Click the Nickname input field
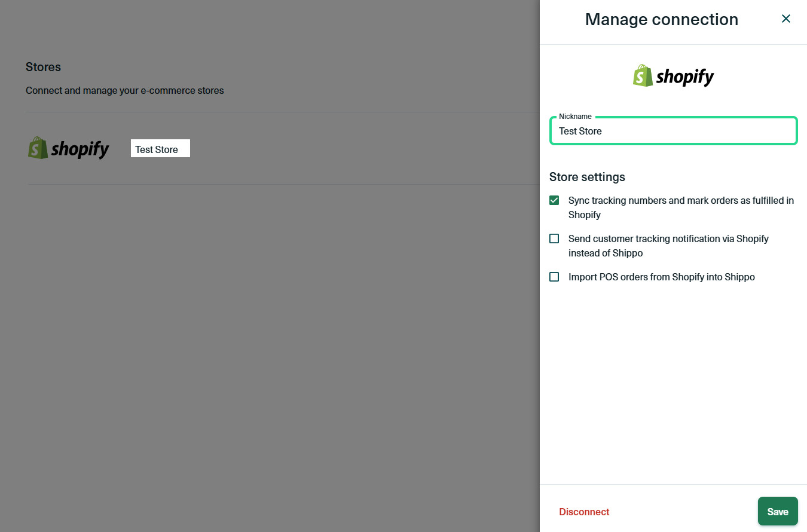The height and width of the screenshot is (532, 807). (673, 131)
